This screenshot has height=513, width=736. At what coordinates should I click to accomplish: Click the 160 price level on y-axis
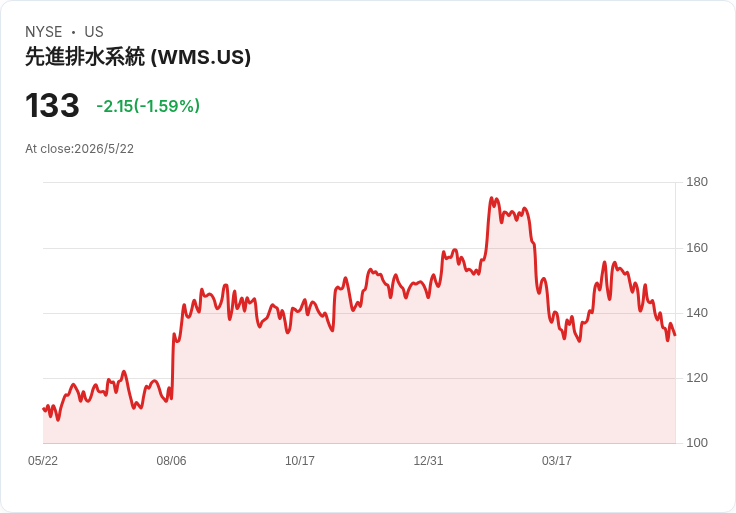click(697, 248)
